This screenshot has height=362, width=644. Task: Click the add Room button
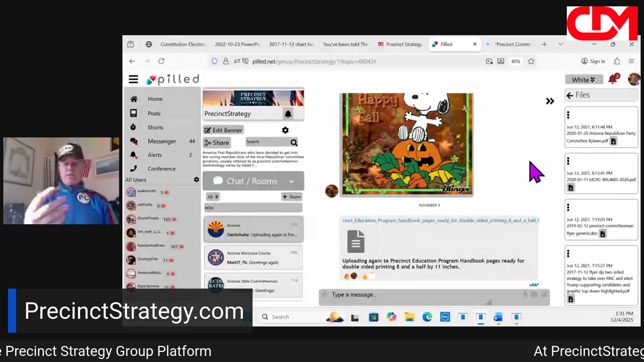coord(292,197)
